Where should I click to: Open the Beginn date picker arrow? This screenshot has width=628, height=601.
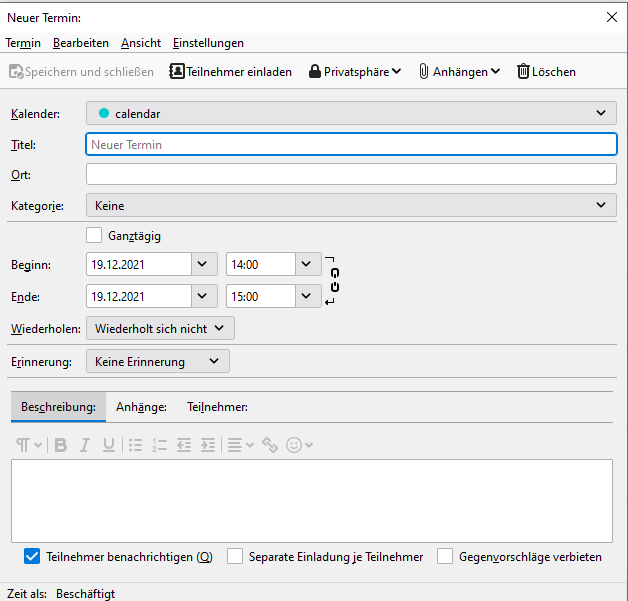pyautogui.click(x=204, y=264)
